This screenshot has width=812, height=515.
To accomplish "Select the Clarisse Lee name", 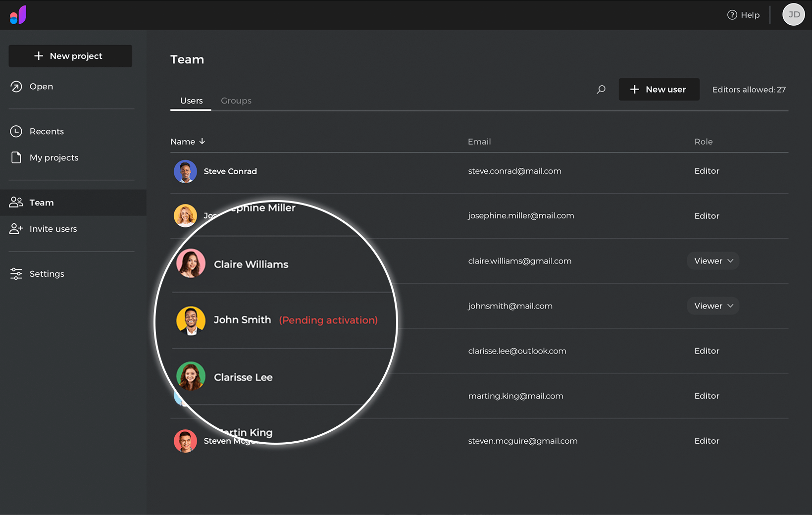I will pyautogui.click(x=243, y=377).
